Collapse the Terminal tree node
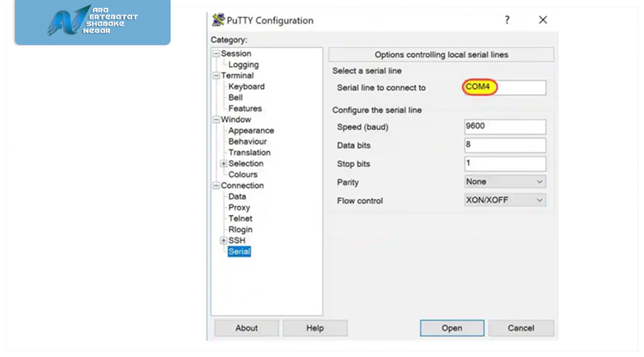 pyautogui.click(x=216, y=76)
